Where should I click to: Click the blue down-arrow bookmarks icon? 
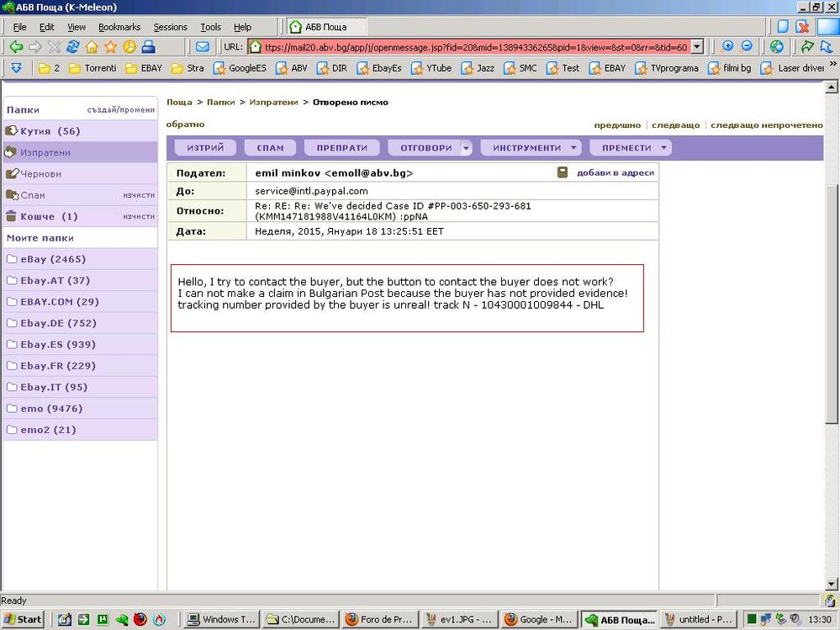click(17, 68)
